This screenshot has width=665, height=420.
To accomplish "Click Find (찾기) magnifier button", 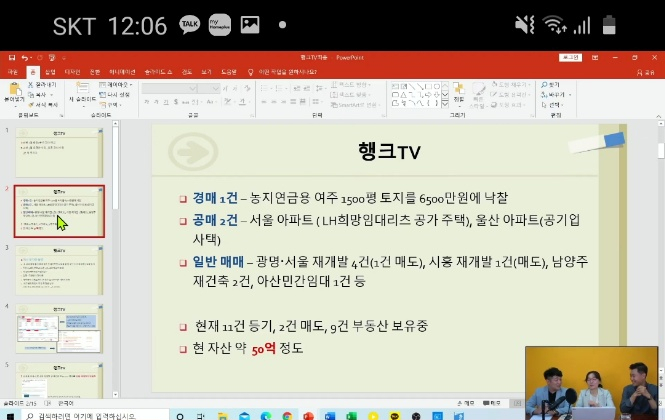I will coord(550,85).
